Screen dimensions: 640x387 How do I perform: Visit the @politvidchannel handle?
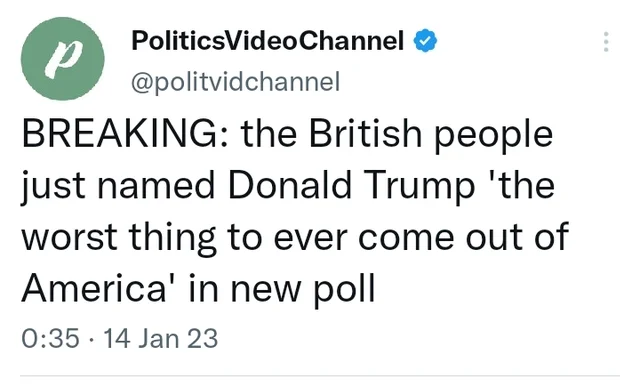click(235, 82)
